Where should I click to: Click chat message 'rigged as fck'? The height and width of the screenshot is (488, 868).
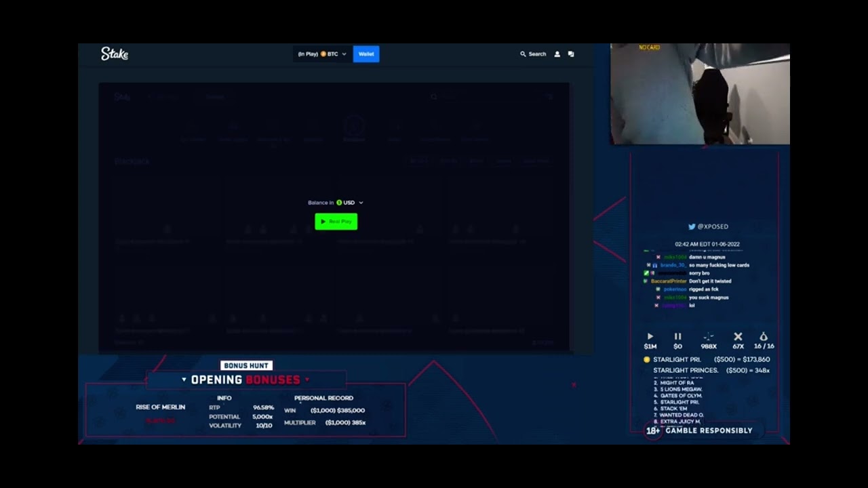(703, 289)
